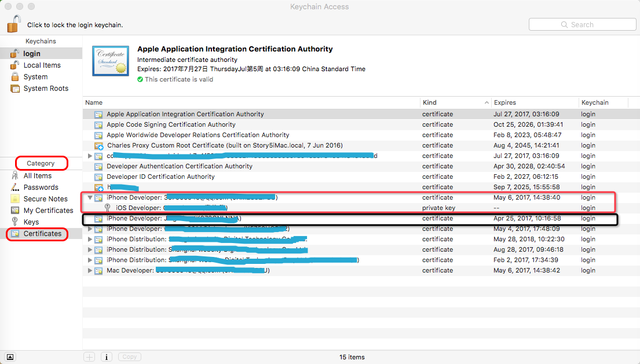The width and height of the screenshot is (640, 364).
Task: Toggle the preview pane icon at bottom left
Action: click(10, 357)
